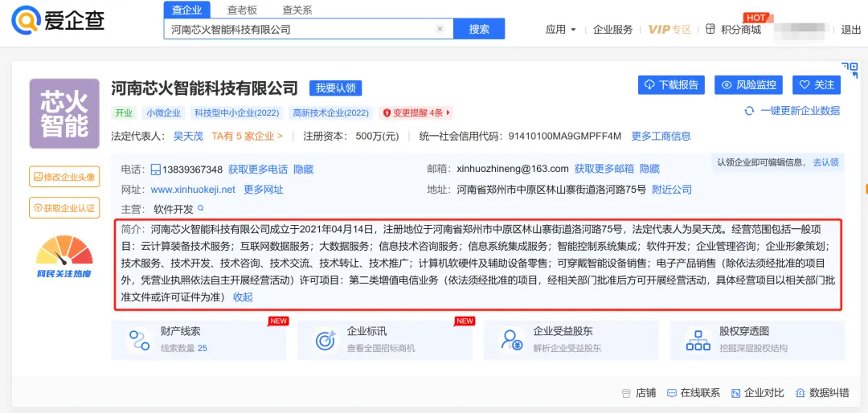This screenshot has width=868, height=413.
Task: Open the 积分商城 gift shop
Action: pyautogui.click(x=734, y=30)
